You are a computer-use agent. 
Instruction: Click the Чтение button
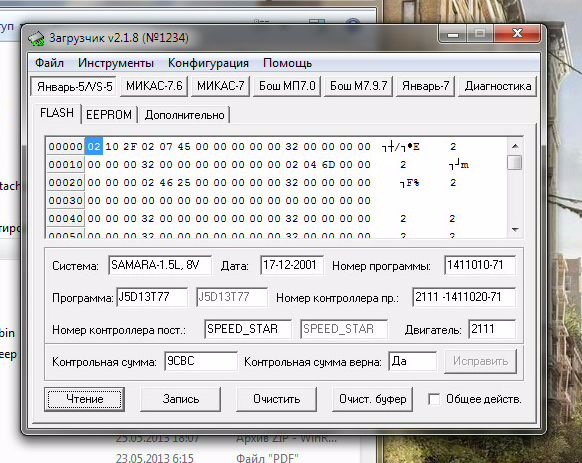[x=85, y=399]
